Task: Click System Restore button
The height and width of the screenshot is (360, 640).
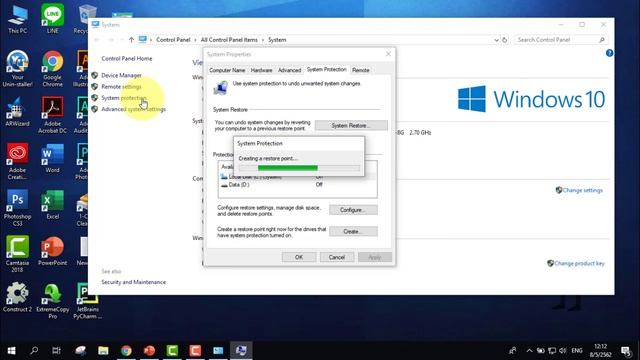Action: 351,125
